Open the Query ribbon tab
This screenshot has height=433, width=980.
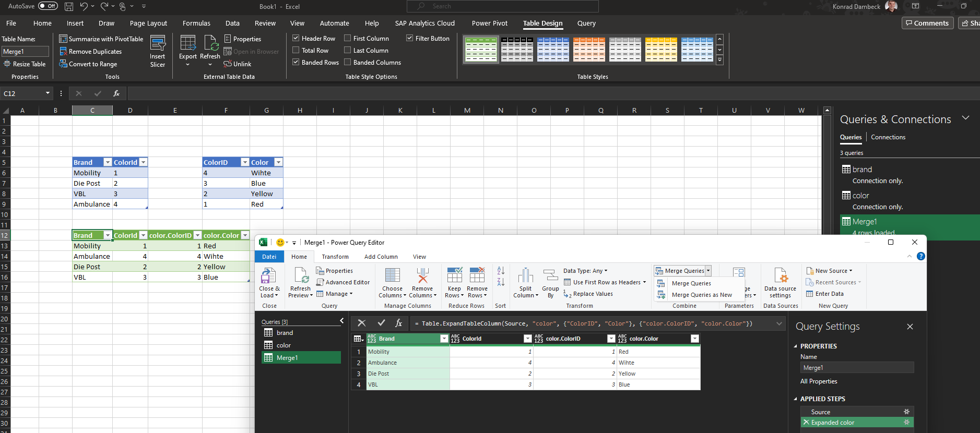point(586,23)
